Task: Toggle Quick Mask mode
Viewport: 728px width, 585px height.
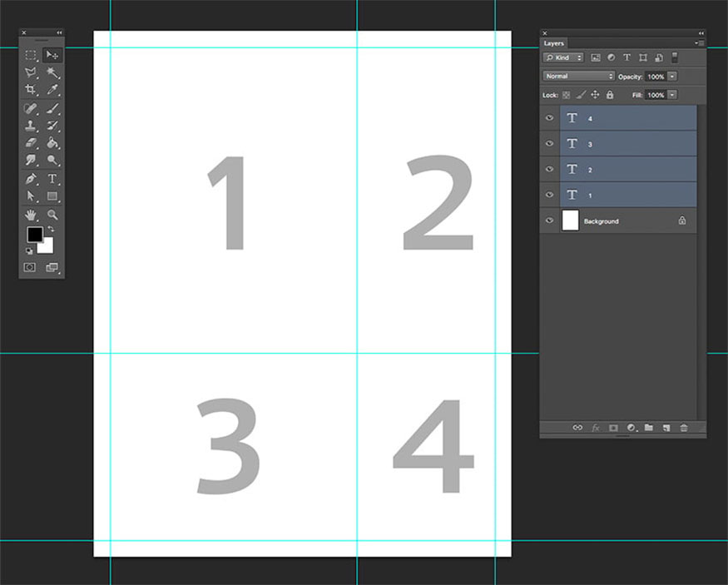Action: pos(30,267)
